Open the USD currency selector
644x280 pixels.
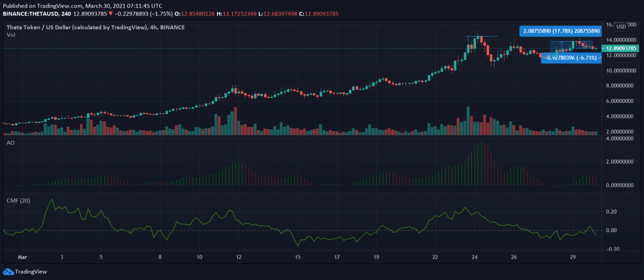click(621, 27)
